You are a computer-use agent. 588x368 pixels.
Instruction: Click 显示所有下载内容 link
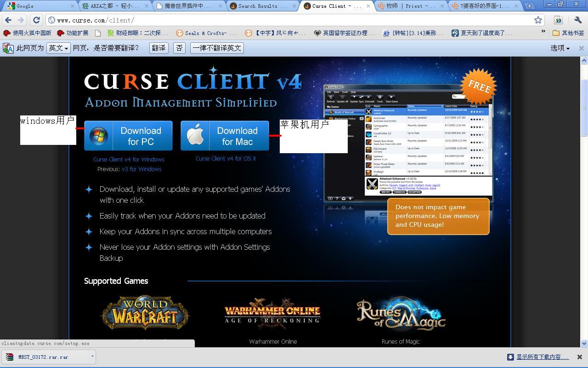click(x=542, y=357)
